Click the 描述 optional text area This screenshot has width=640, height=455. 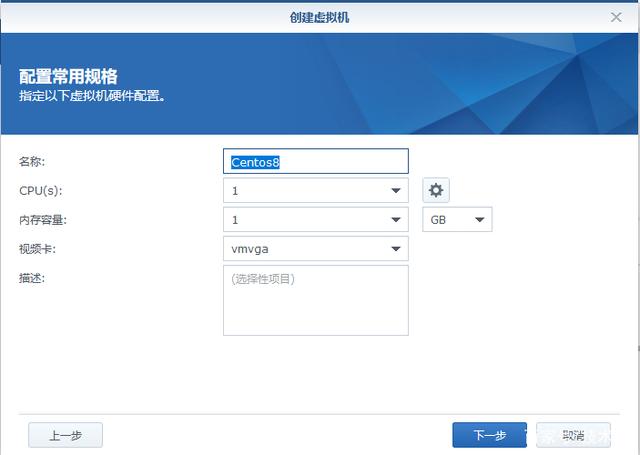316,300
